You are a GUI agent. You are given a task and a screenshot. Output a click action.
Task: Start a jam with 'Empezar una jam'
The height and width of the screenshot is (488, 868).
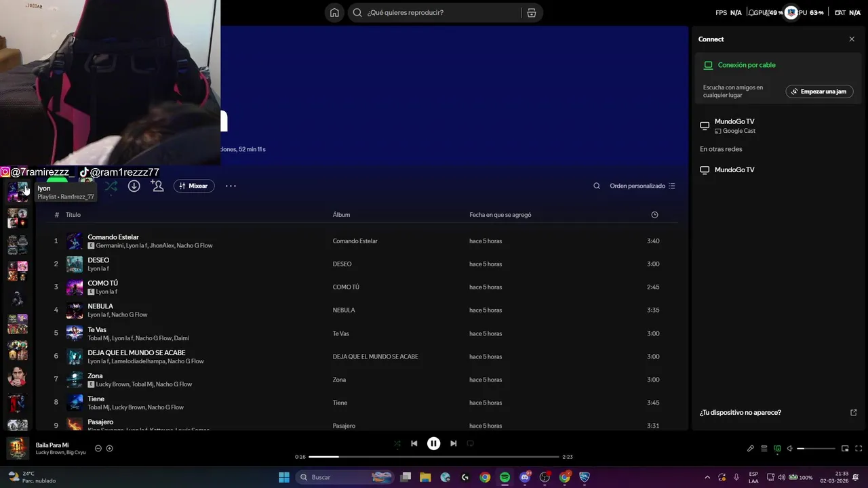point(819,91)
